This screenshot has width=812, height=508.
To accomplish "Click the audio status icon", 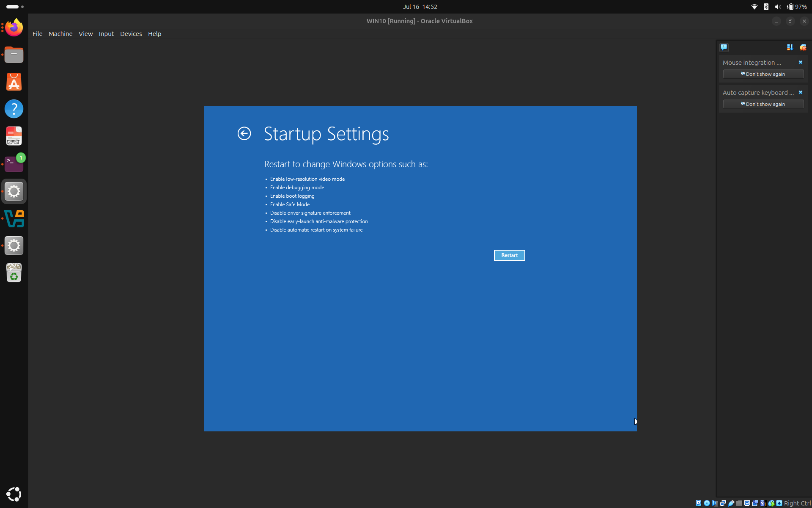I will (x=715, y=503).
